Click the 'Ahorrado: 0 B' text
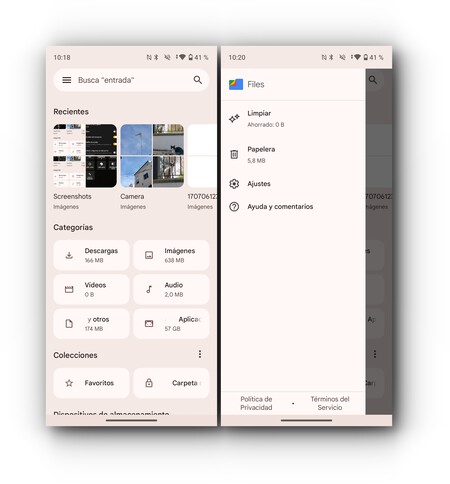The image size is (450, 484). [x=266, y=125]
